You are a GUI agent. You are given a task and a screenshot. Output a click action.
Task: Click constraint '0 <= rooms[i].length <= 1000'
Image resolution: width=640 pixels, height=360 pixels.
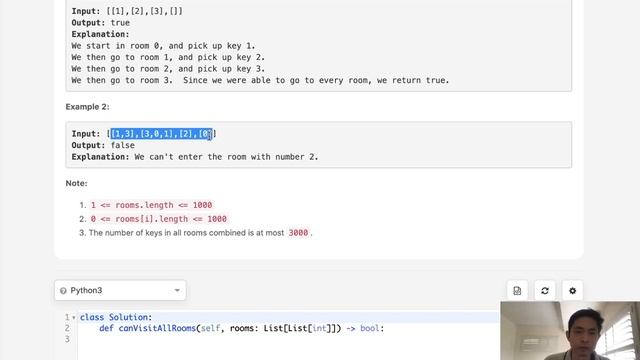pyautogui.click(x=158, y=219)
